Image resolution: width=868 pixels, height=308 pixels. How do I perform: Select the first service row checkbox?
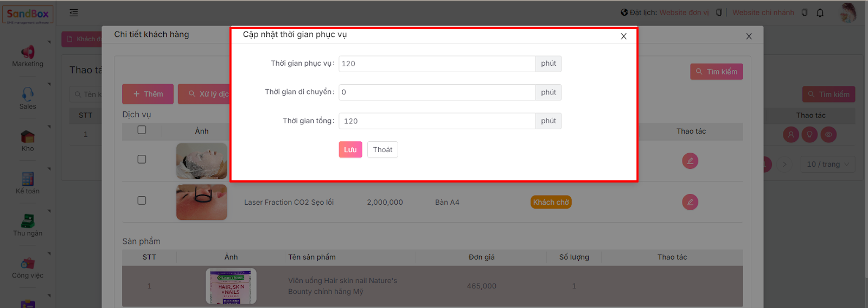142,159
